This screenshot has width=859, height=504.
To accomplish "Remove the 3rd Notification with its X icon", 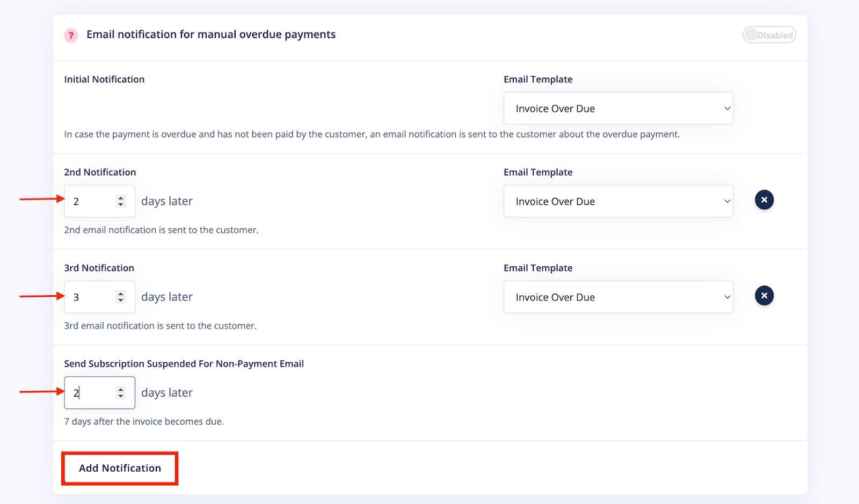I will point(764,296).
